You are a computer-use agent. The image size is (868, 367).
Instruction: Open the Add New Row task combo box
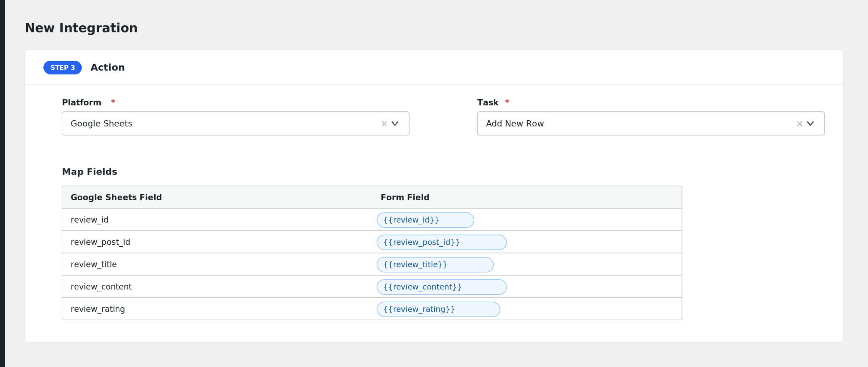[x=651, y=123]
